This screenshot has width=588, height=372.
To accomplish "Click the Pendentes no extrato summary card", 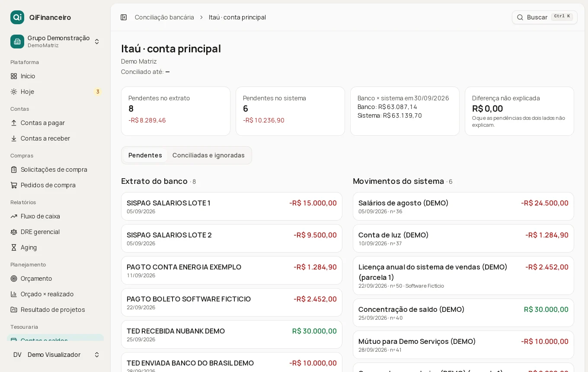I will 176,111.
